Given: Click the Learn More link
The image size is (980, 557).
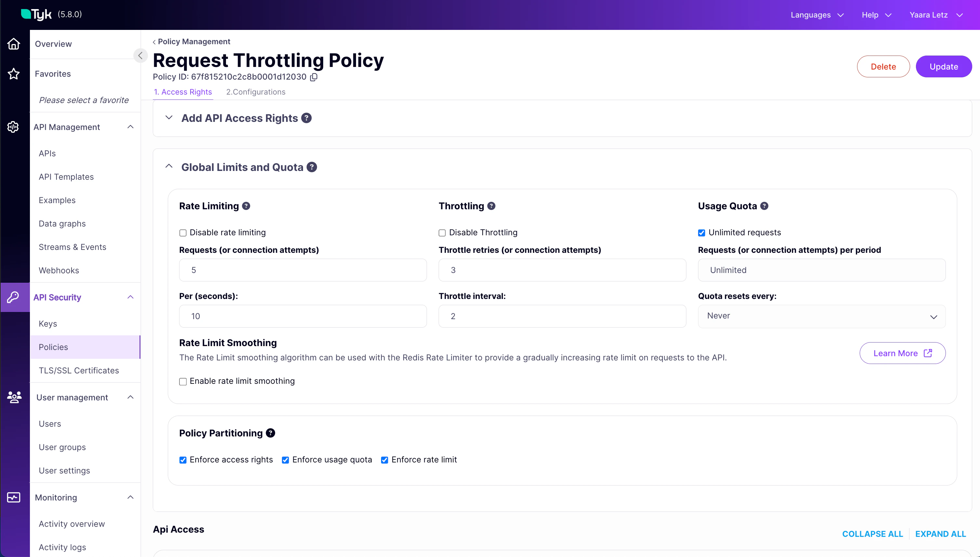Looking at the screenshot, I should point(902,353).
